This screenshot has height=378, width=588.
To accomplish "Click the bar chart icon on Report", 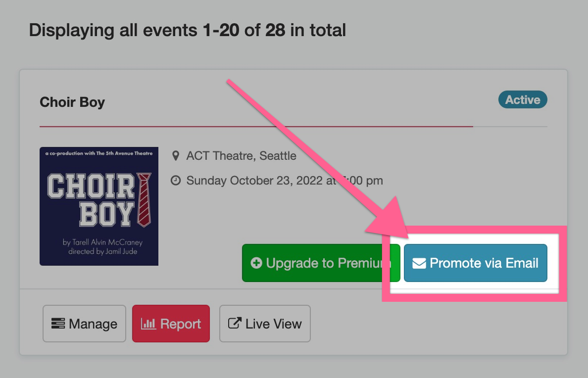I will [x=148, y=324].
